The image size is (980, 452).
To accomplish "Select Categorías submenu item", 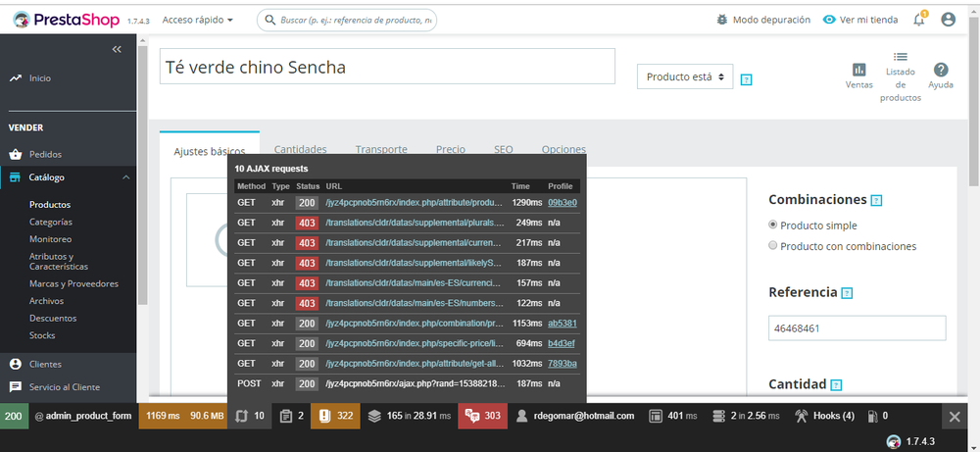I will coord(51,222).
